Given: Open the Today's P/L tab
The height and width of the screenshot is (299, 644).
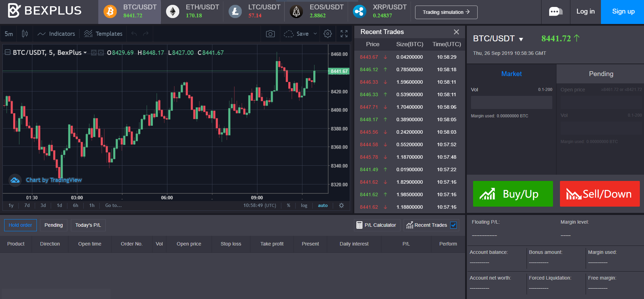Looking at the screenshot, I should [88, 225].
